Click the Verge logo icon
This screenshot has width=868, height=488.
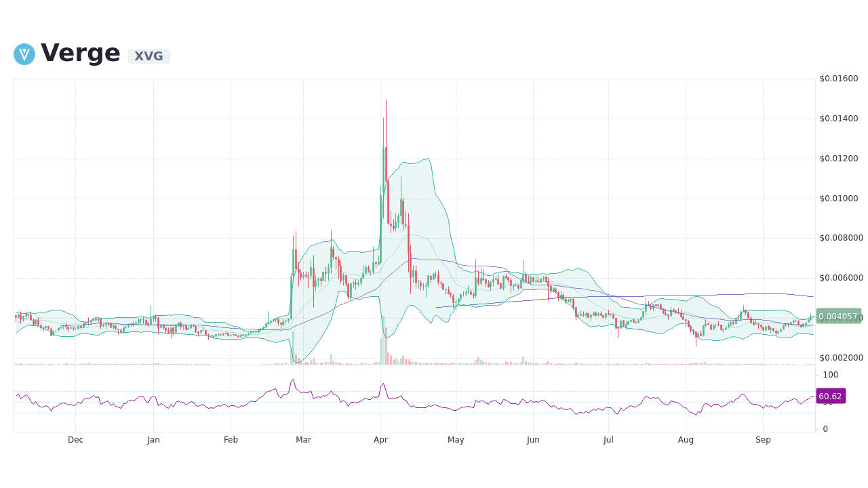click(24, 54)
